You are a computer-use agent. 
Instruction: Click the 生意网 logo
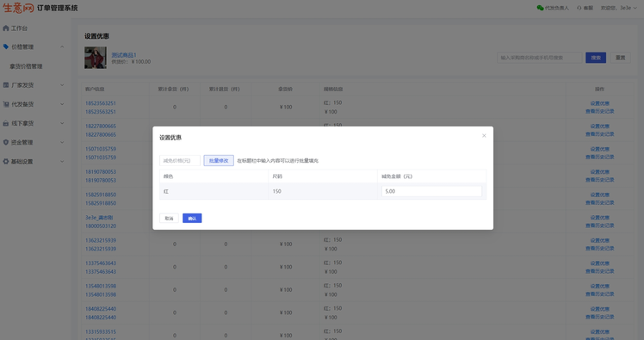pyautogui.click(x=18, y=8)
